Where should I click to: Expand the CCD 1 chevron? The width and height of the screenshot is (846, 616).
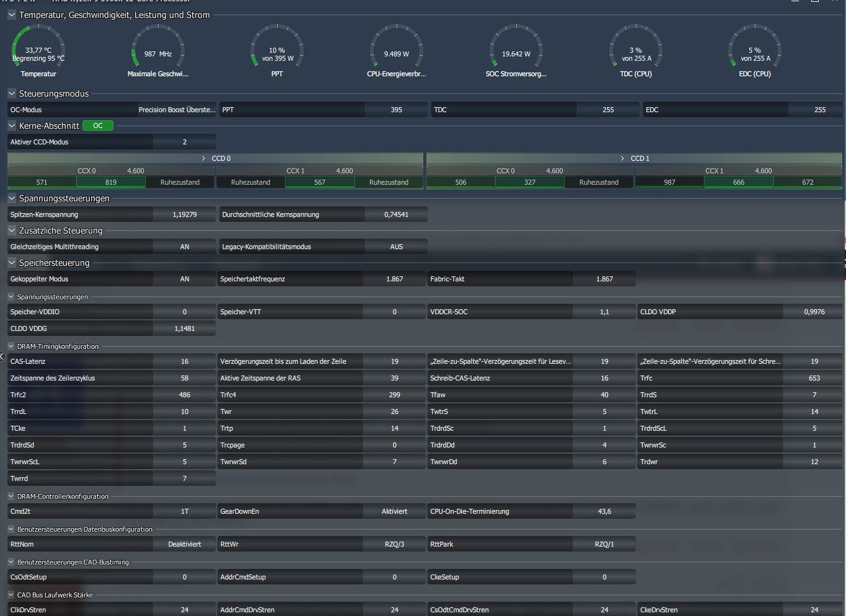click(x=622, y=159)
